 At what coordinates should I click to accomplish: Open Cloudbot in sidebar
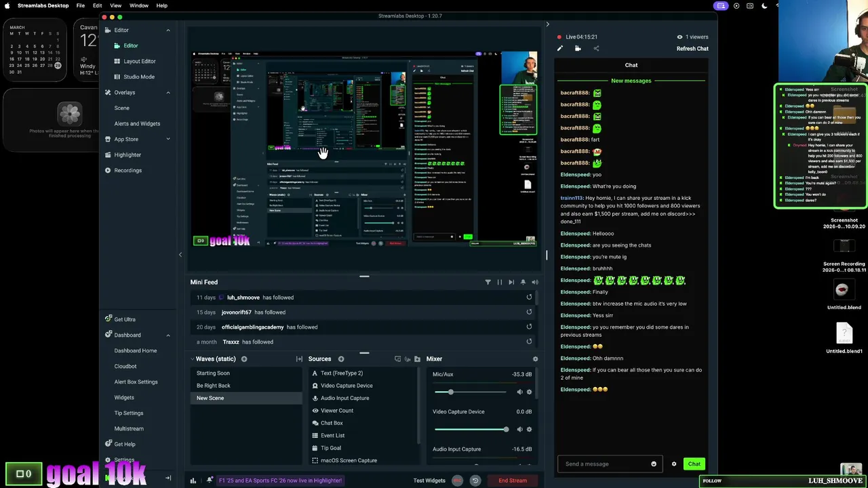(x=125, y=366)
